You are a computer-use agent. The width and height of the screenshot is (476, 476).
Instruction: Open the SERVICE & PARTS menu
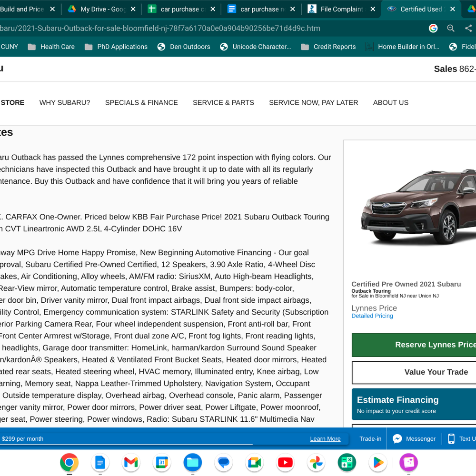(223, 103)
